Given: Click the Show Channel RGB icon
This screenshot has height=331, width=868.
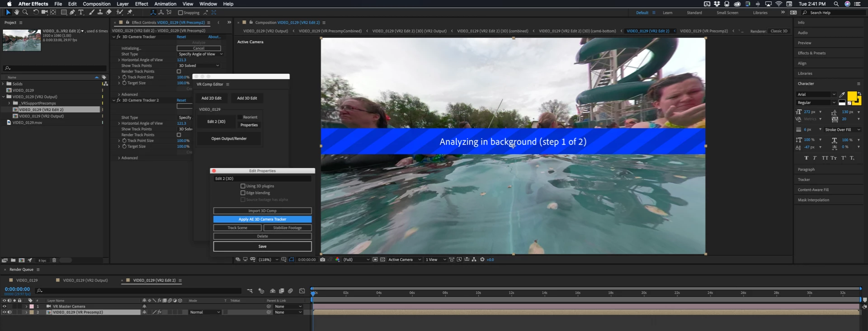Looking at the screenshot, I should tap(337, 260).
